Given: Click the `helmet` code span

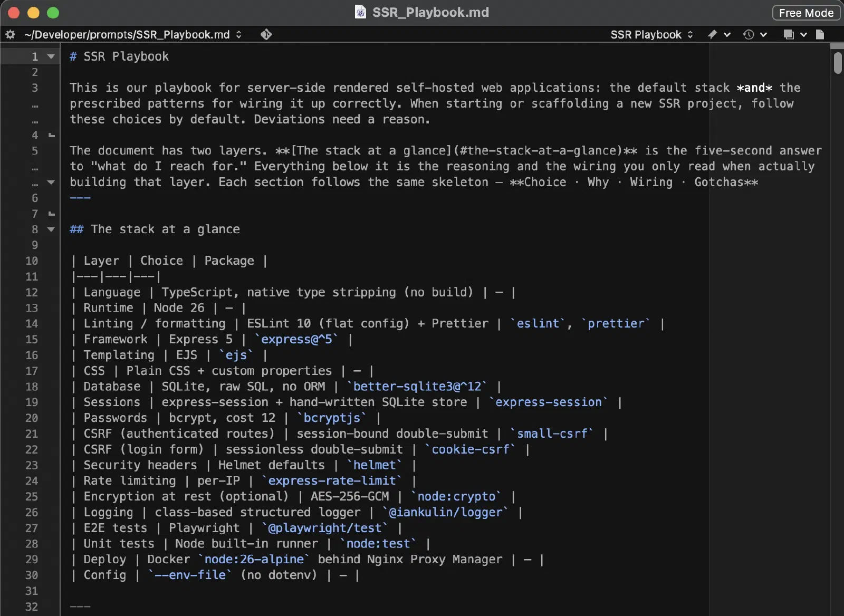Looking at the screenshot, I should pyautogui.click(x=375, y=465).
